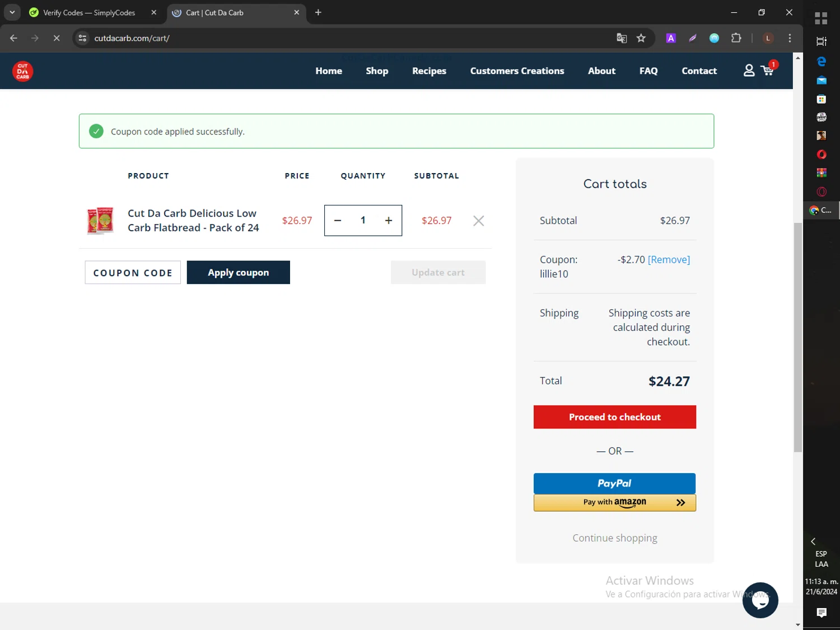The width and height of the screenshot is (840, 630).
Task: Close the Cart | Cut Da Carb tab
Action: pyautogui.click(x=296, y=12)
